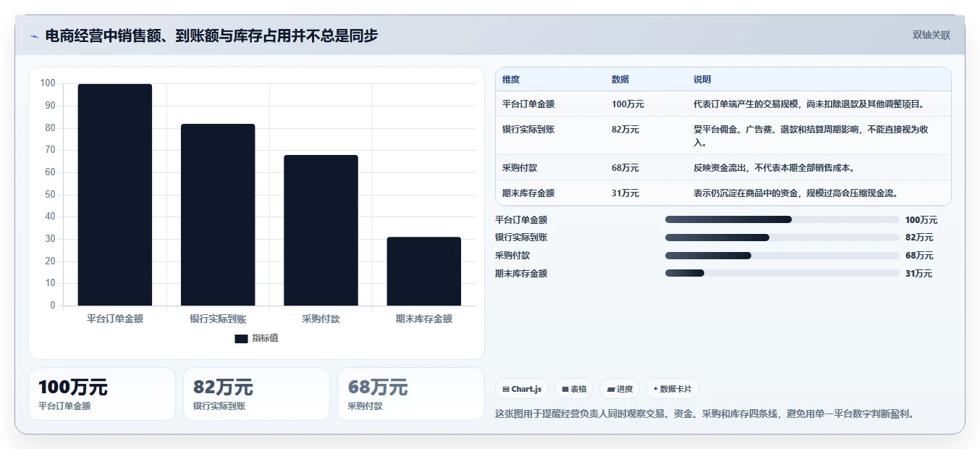The height and width of the screenshot is (449, 980).
Task: Click the 平台订单金额 x-axis label under the chart
Action: 115,319
